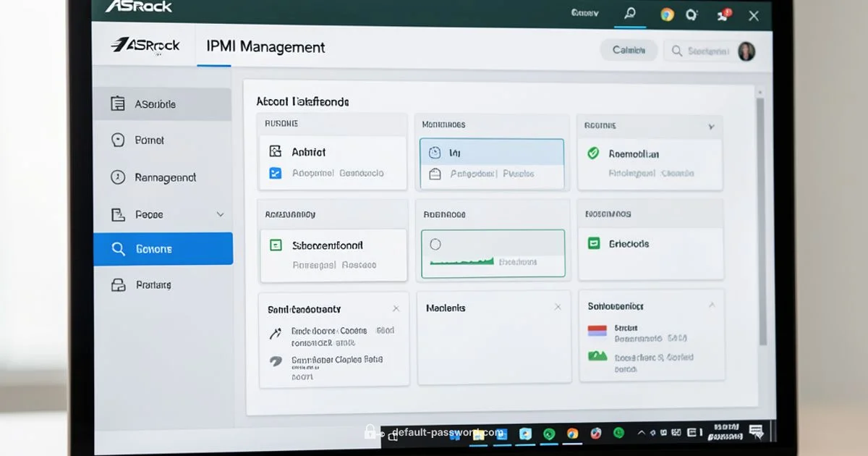Toggle the blue checkbox under Anbrict

pyautogui.click(x=275, y=173)
